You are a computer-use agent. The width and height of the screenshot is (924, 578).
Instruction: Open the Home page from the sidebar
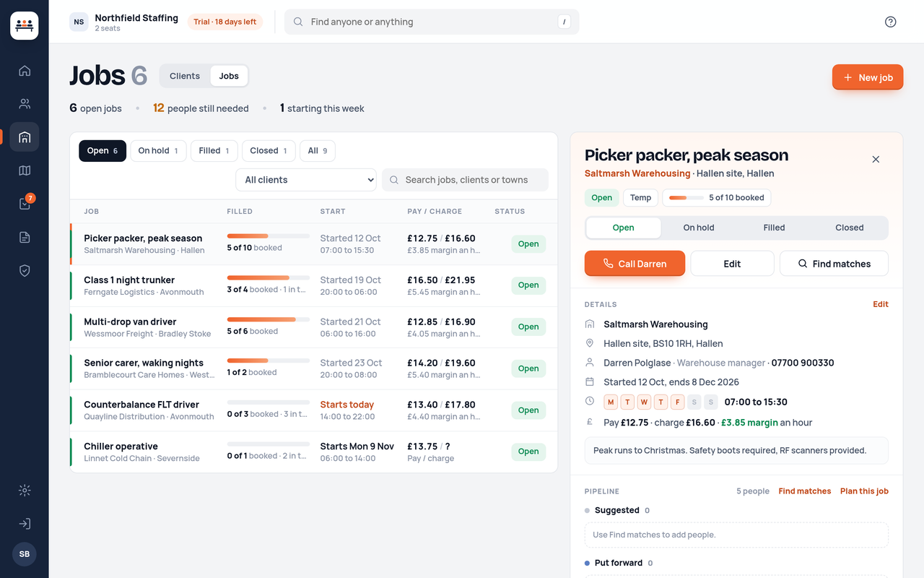pyautogui.click(x=25, y=71)
